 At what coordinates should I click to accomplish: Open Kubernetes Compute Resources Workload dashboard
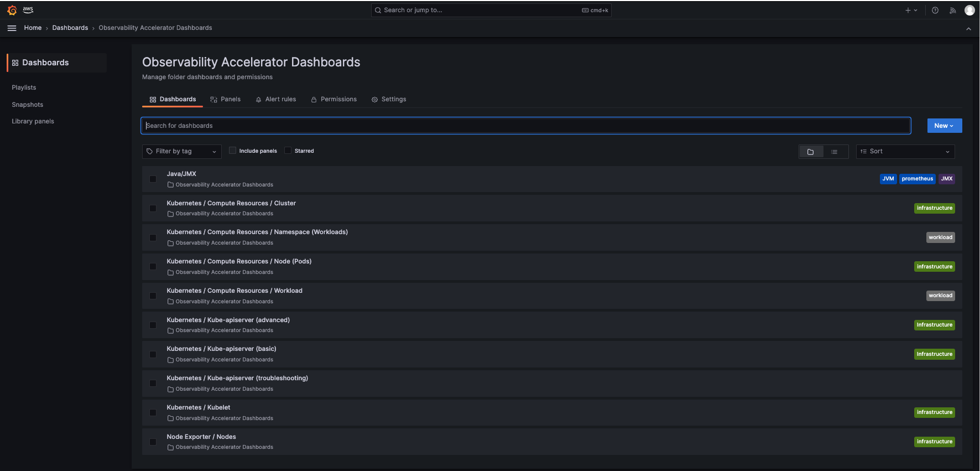234,291
